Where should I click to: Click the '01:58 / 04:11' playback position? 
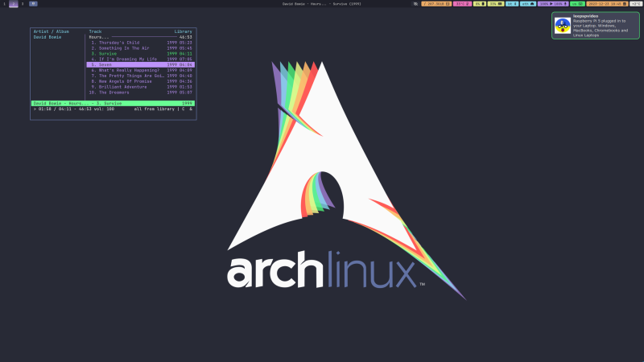click(x=55, y=109)
